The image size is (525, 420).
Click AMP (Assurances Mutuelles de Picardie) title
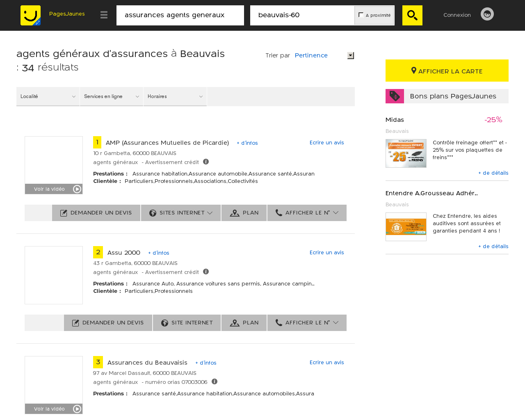(167, 143)
